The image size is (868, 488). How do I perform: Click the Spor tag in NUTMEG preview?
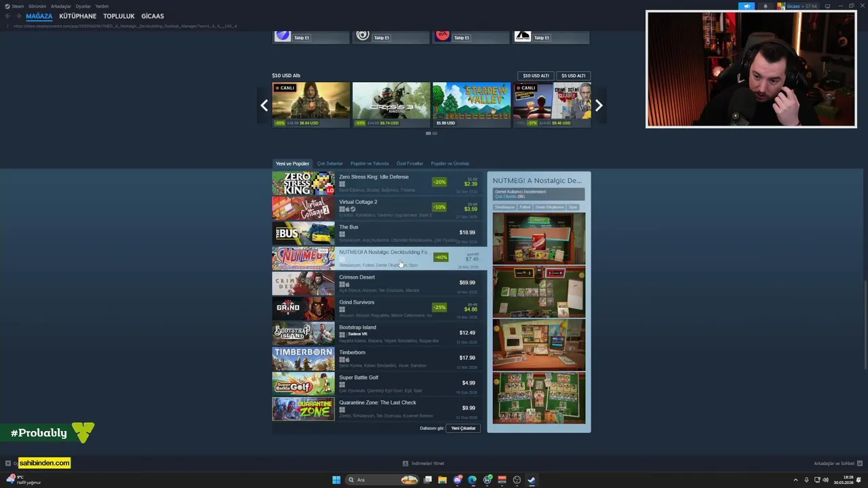tap(573, 207)
